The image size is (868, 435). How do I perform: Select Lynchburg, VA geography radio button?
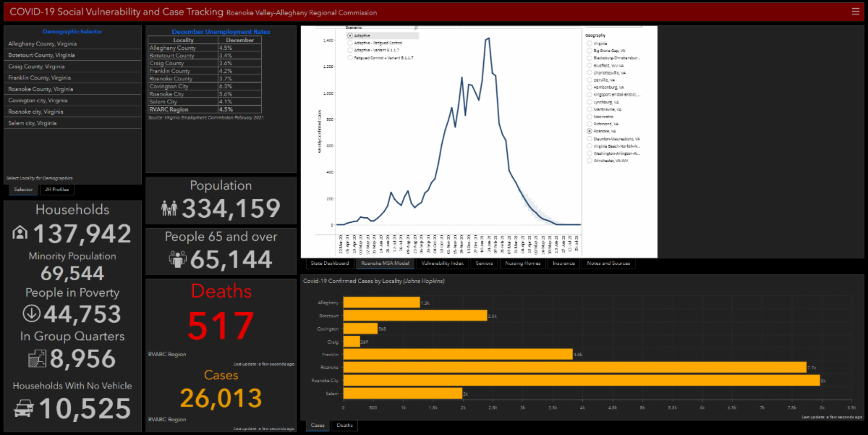click(590, 101)
